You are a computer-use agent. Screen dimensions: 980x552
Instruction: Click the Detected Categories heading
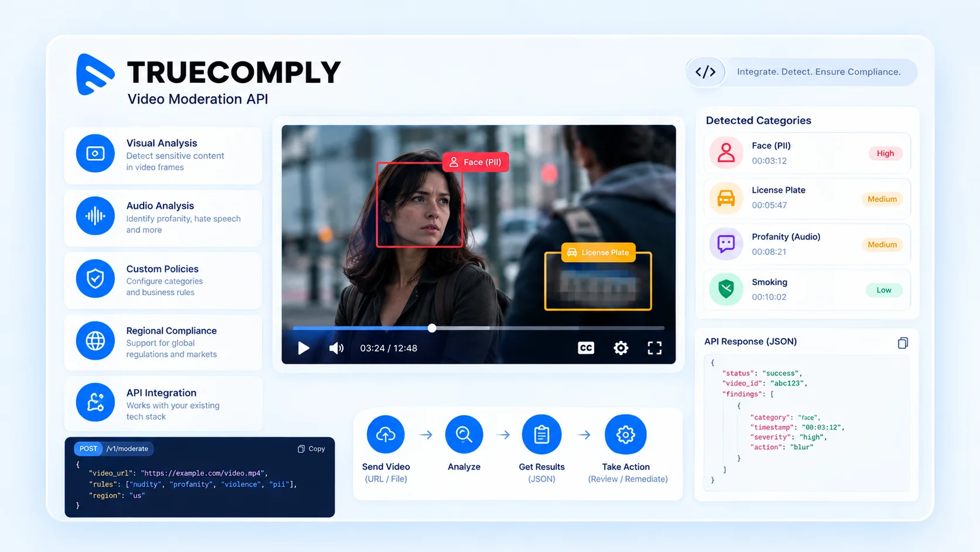click(x=758, y=120)
